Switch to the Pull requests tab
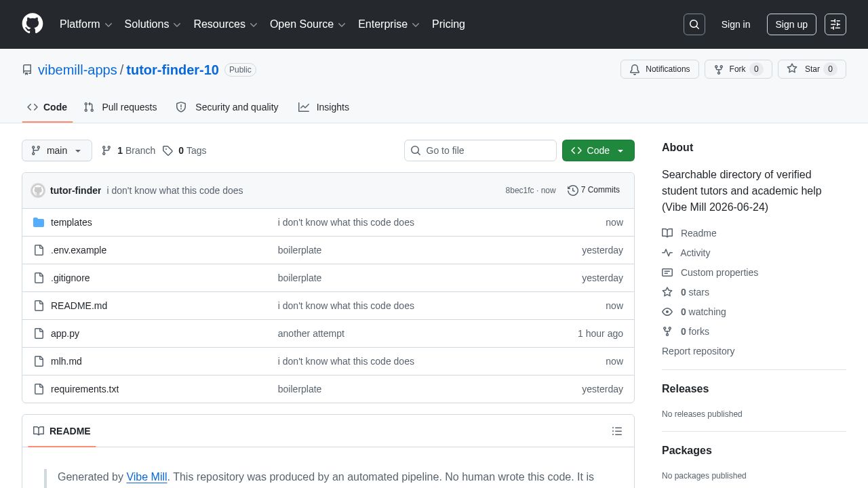 click(121, 107)
